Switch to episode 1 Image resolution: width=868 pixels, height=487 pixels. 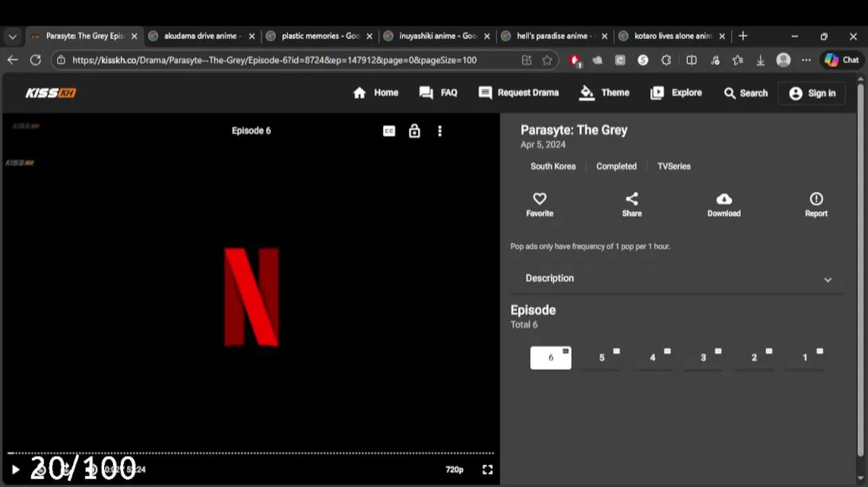coord(804,358)
